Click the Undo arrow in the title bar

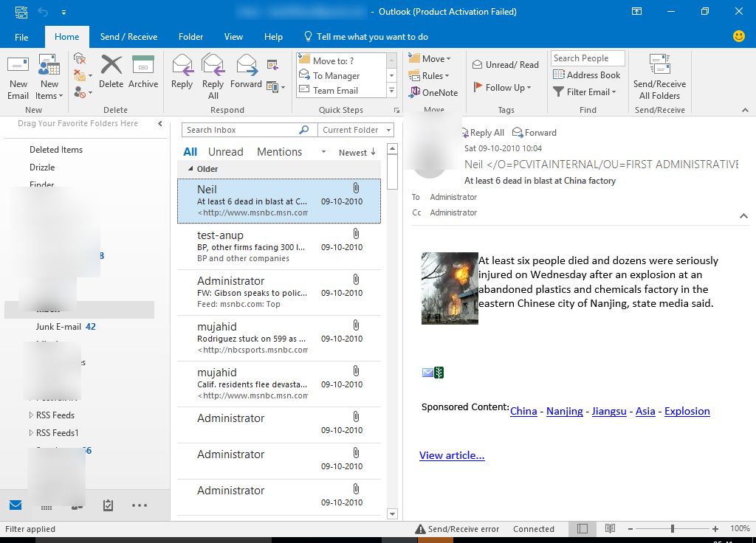point(44,12)
